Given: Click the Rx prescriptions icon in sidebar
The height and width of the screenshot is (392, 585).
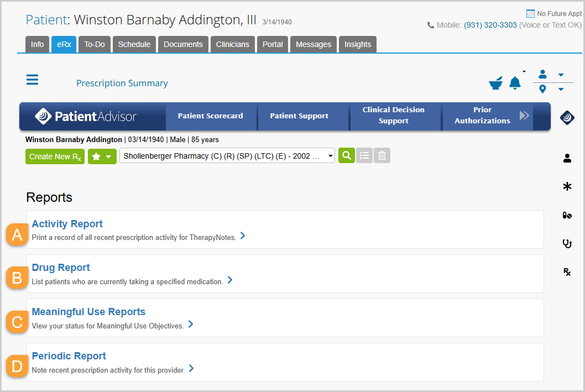Looking at the screenshot, I should 567,272.
